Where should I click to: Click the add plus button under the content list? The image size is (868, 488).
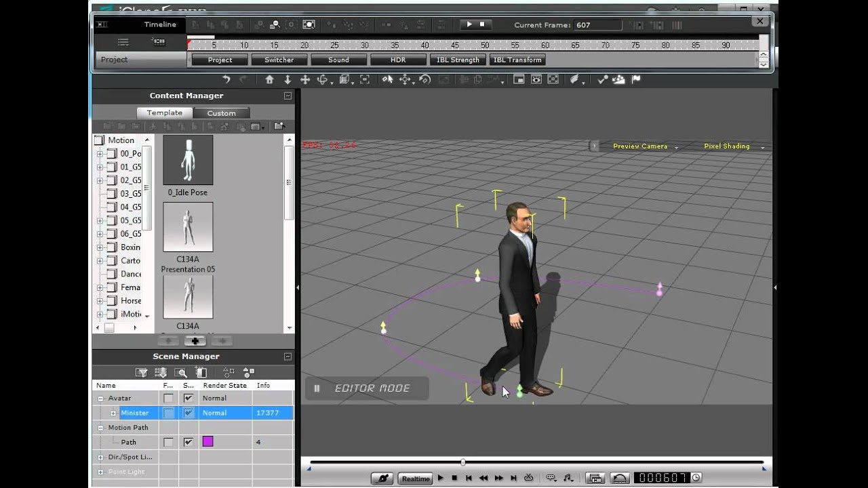[x=195, y=341]
